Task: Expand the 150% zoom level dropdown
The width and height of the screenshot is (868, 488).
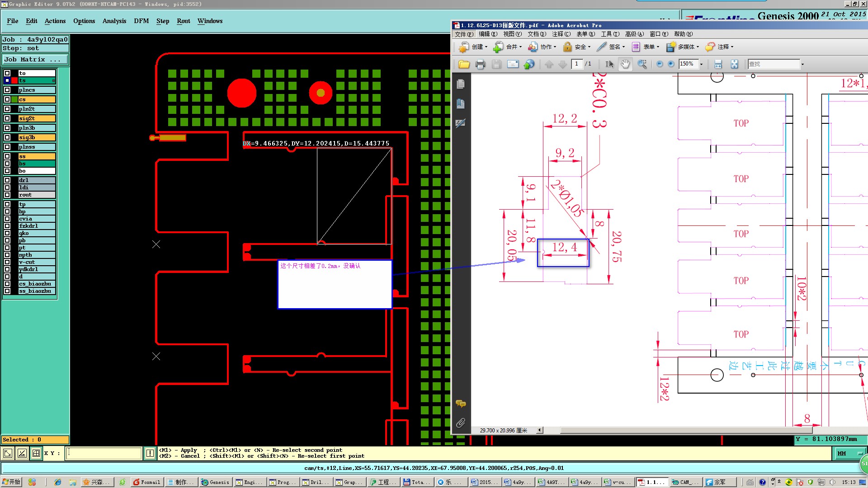Action: (x=701, y=64)
